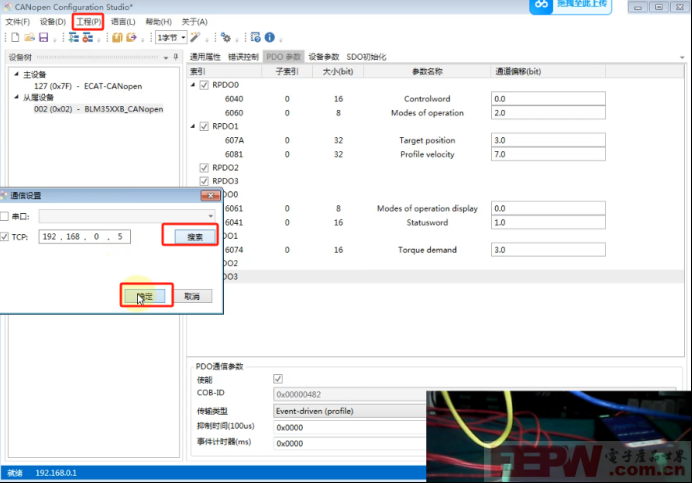692x483 pixels.
Task: Uncheck the TCP checkbox
Action: (x=4, y=237)
